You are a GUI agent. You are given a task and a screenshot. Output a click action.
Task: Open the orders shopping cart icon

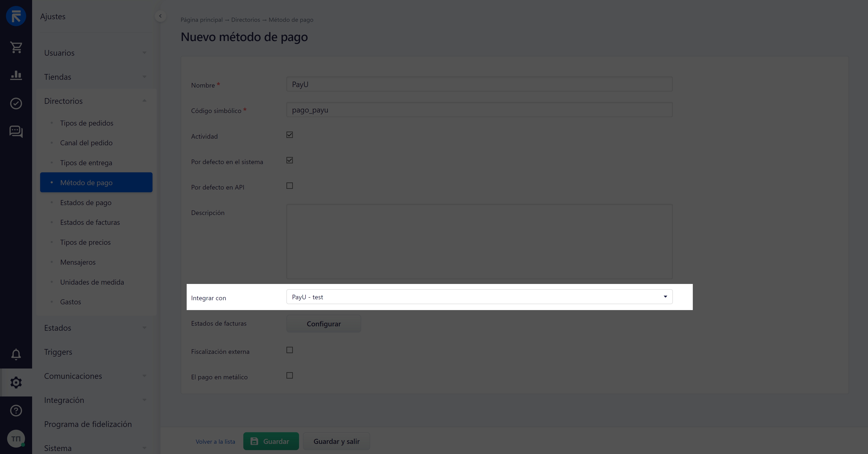(16, 47)
